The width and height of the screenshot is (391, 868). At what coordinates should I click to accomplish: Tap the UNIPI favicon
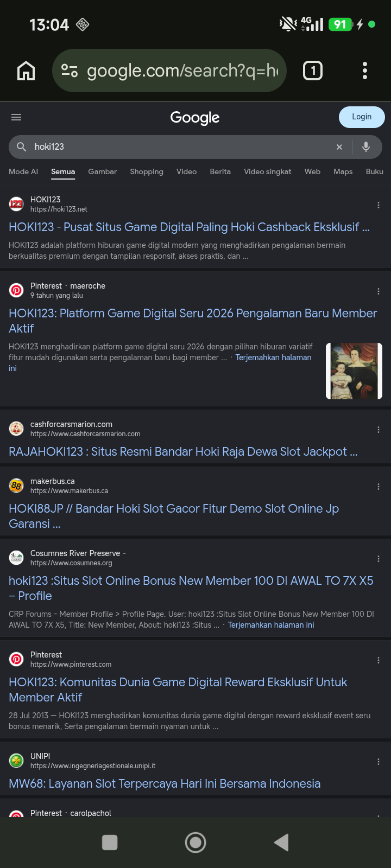pyautogui.click(x=16, y=761)
